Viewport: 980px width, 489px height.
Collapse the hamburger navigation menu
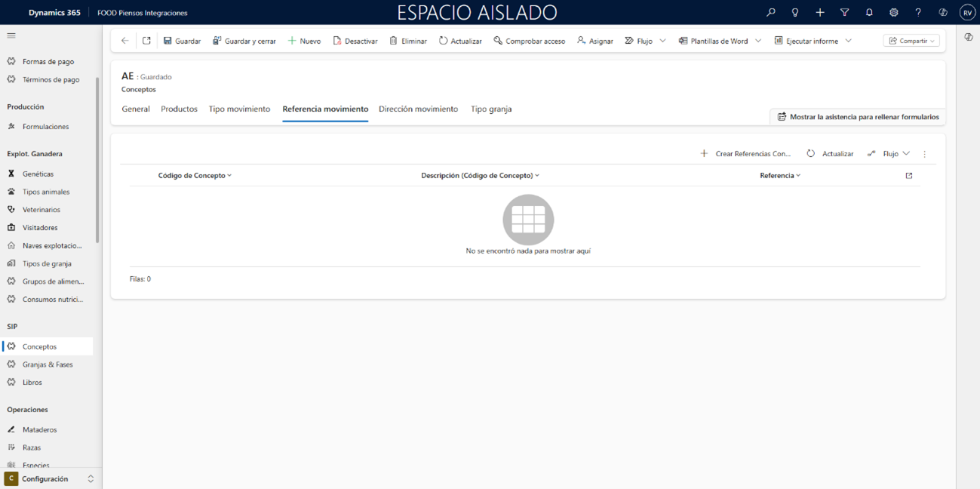tap(11, 35)
